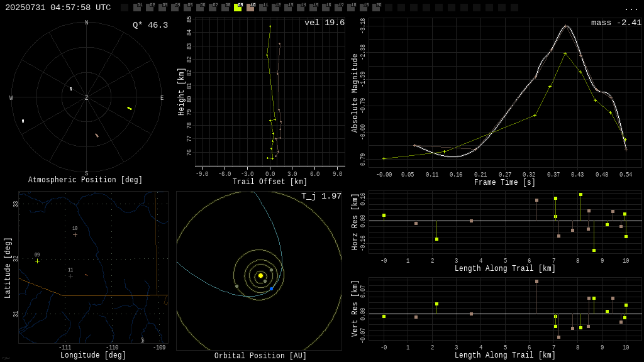Click the E compass label
The height and width of the screenshot is (362, 644).
tap(162, 97)
